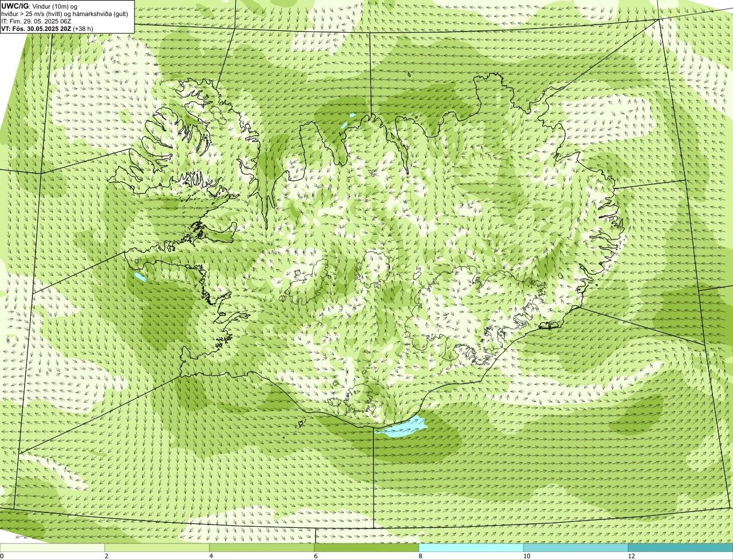The width and height of the screenshot is (733, 560).
Task: Click the "4" scale label
Action: (x=211, y=556)
